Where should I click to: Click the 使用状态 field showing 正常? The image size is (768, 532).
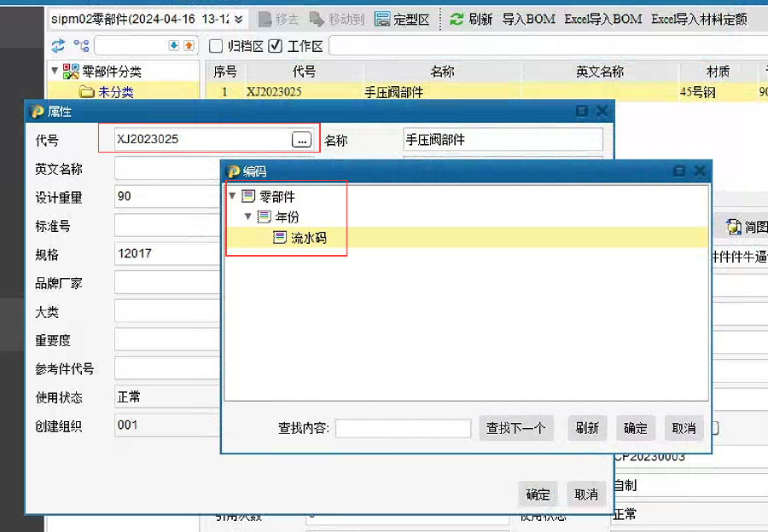[167, 397]
